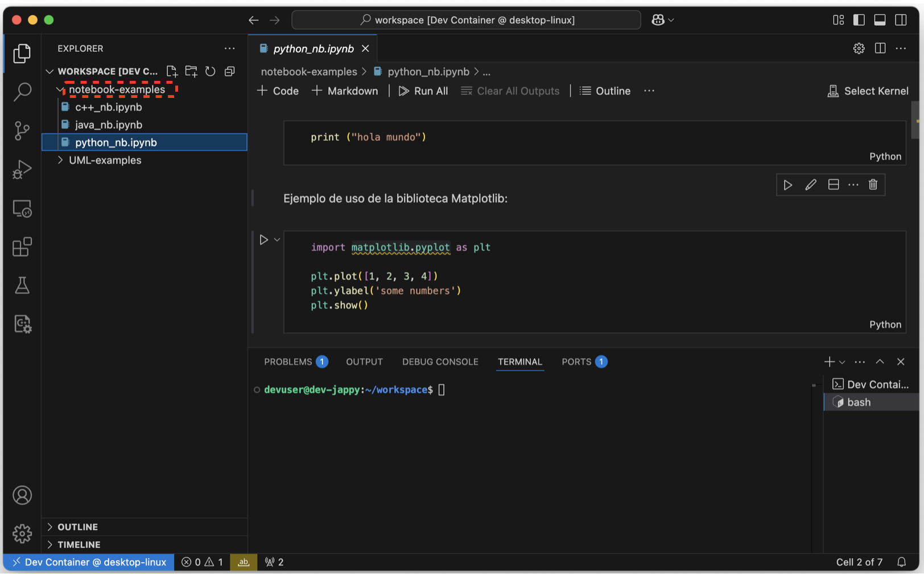This screenshot has width=924, height=574.
Task: Open notifications bell in status bar
Action: pyautogui.click(x=902, y=563)
